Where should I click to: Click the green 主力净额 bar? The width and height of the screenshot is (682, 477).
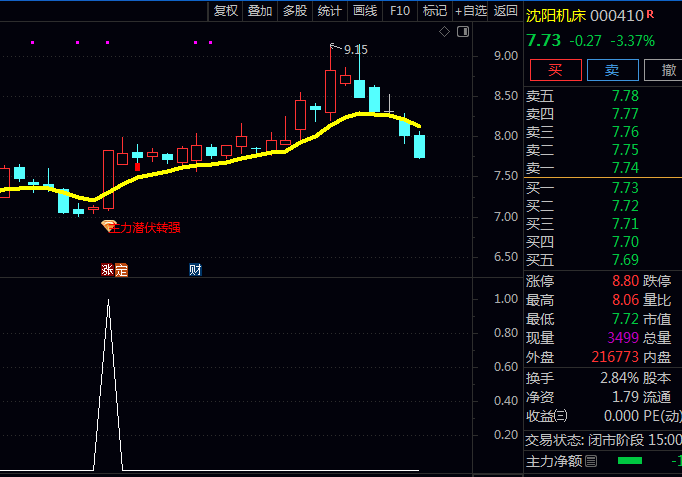[630, 461]
